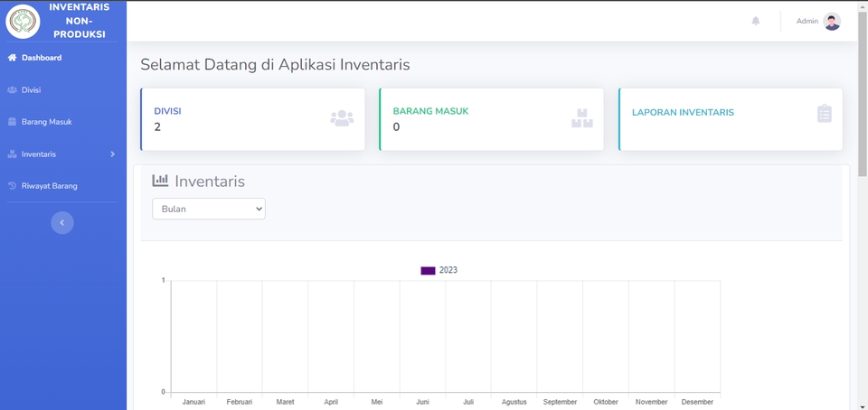Click the Barang Masuk count value 0
Viewport: 868px width, 410px height.
click(x=396, y=127)
